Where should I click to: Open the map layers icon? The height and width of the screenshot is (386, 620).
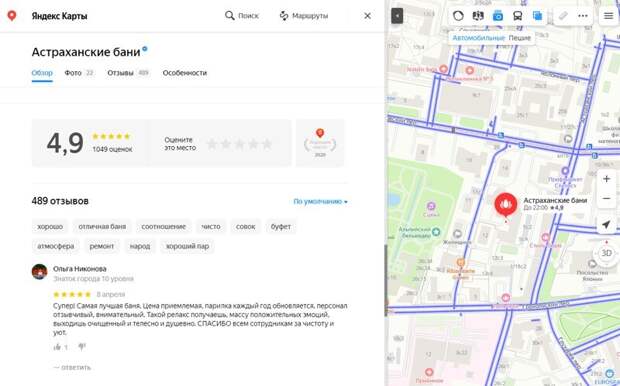pyautogui.click(x=537, y=16)
